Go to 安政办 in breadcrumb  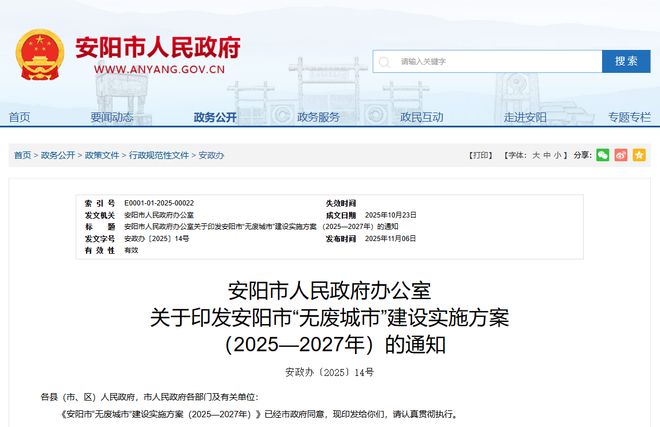(211, 155)
